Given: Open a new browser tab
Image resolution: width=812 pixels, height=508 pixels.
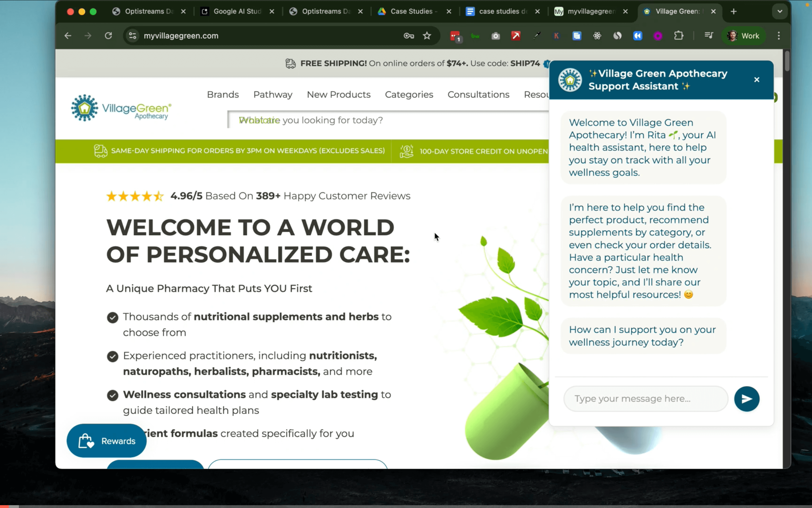Looking at the screenshot, I should [x=734, y=11].
